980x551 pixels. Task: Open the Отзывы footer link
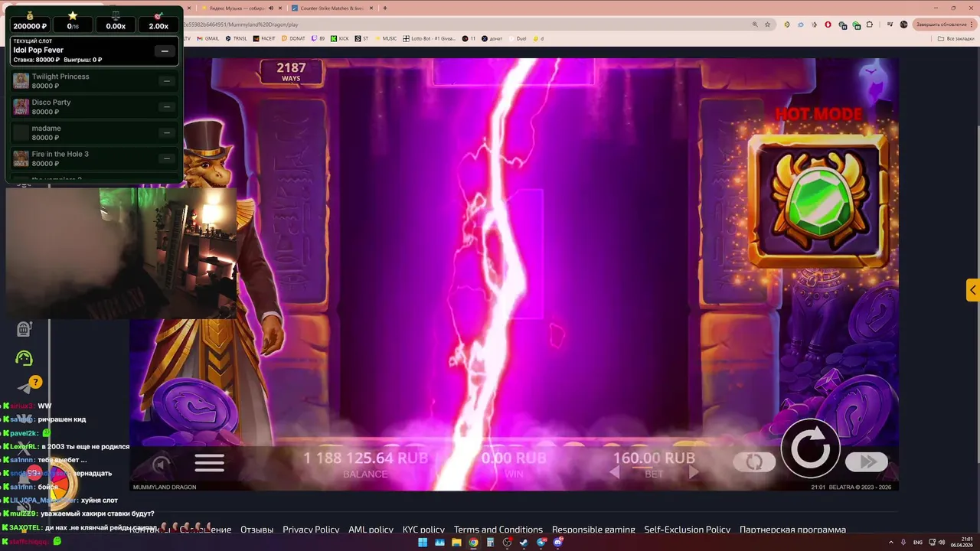tap(256, 530)
